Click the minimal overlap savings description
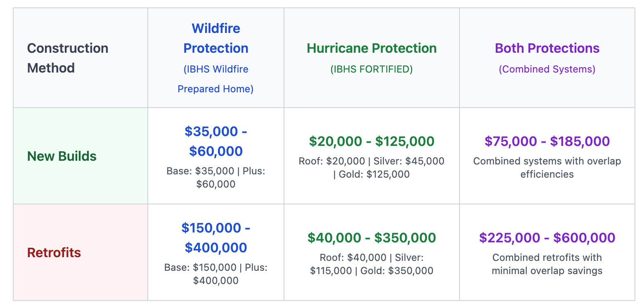 click(x=547, y=264)
